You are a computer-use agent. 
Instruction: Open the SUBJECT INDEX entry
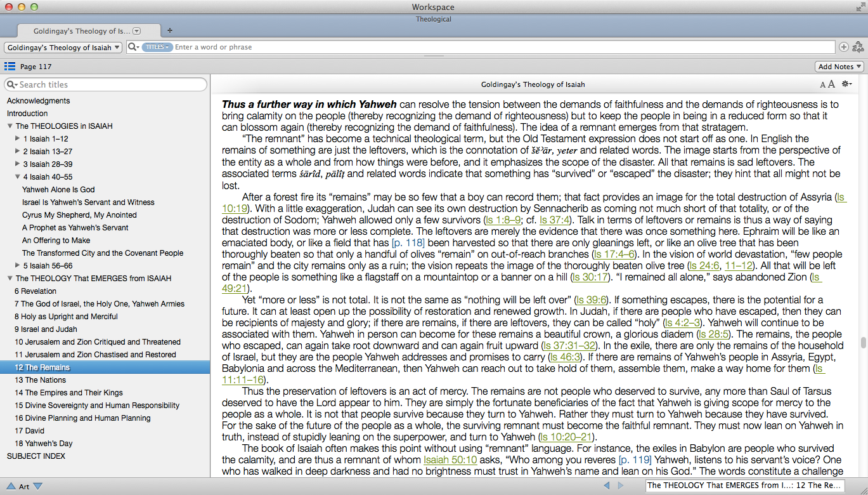[x=36, y=456]
